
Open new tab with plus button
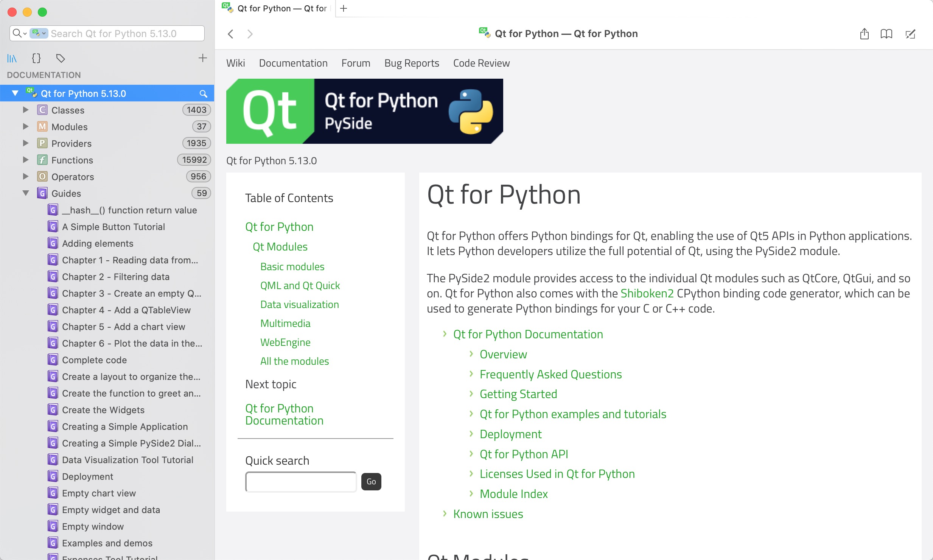click(344, 8)
